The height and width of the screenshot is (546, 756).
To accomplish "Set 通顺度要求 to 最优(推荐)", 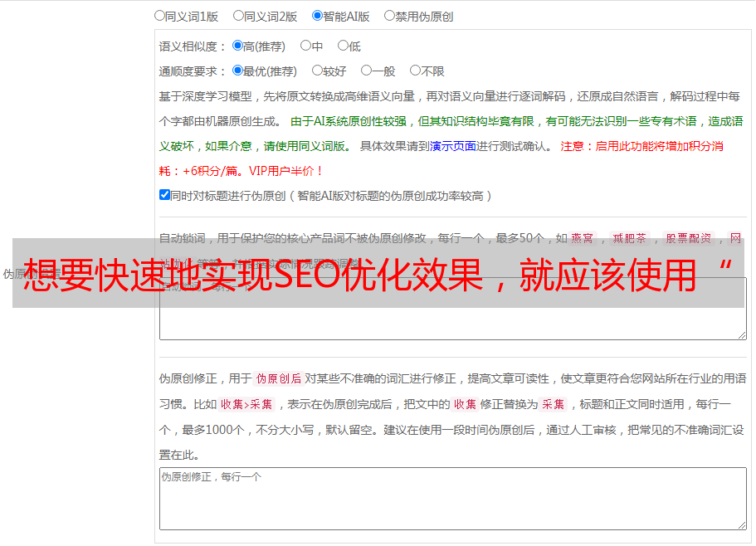I will pyautogui.click(x=237, y=71).
